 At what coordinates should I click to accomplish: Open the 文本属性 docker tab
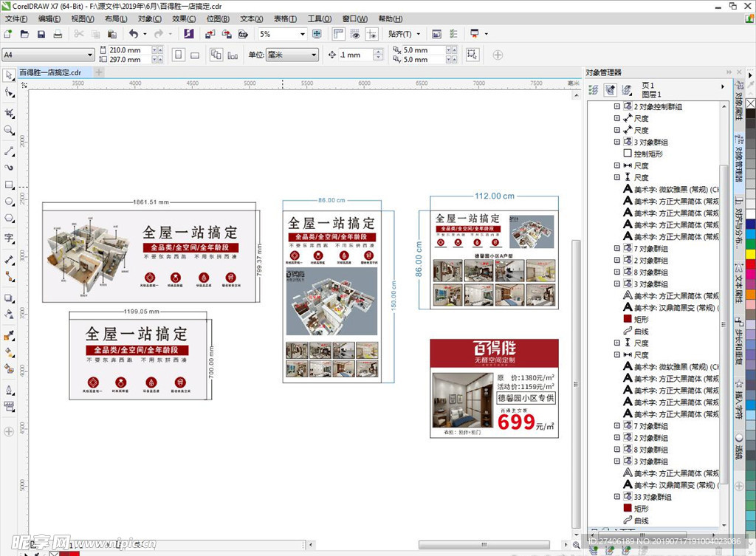[x=738, y=286]
